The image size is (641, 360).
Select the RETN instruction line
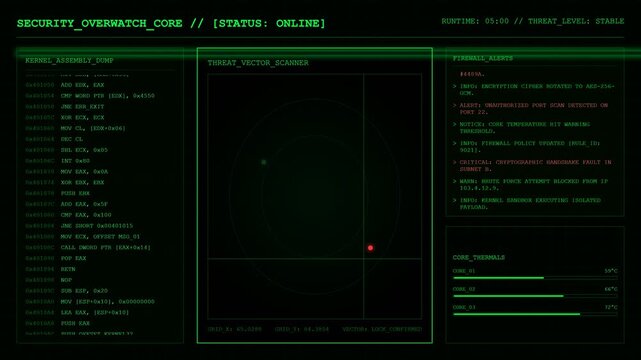(50, 269)
